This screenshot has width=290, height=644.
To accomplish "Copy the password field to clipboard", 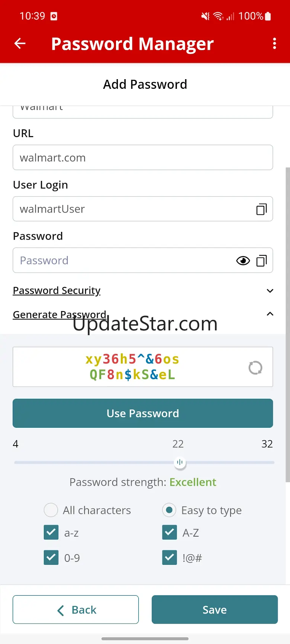I will point(261,261).
